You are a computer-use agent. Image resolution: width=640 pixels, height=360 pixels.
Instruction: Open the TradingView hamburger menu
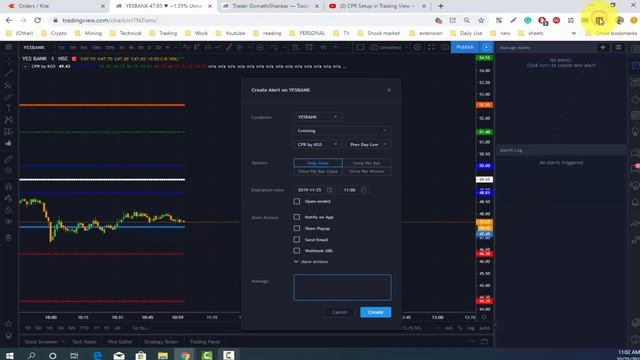coord(9,47)
